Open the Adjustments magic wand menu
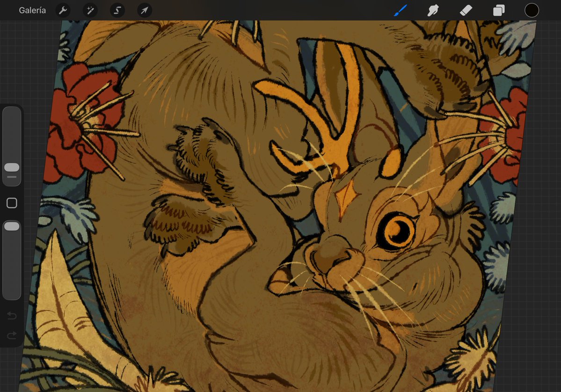 [90, 10]
